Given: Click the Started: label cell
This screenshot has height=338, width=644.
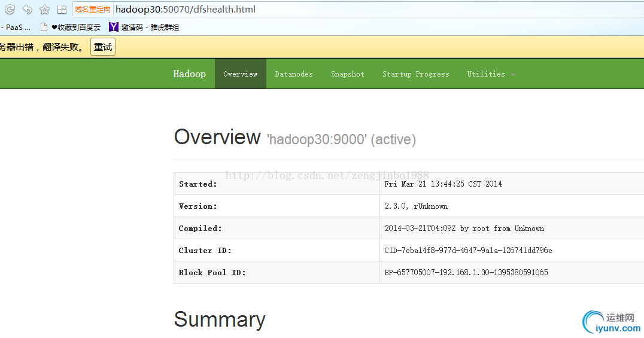Looking at the screenshot, I should [x=277, y=184].
